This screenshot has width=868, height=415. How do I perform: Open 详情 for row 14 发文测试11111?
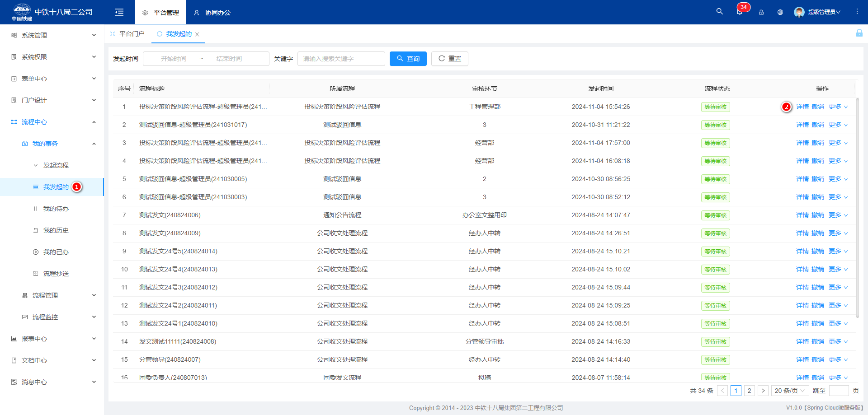click(x=802, y=341)
